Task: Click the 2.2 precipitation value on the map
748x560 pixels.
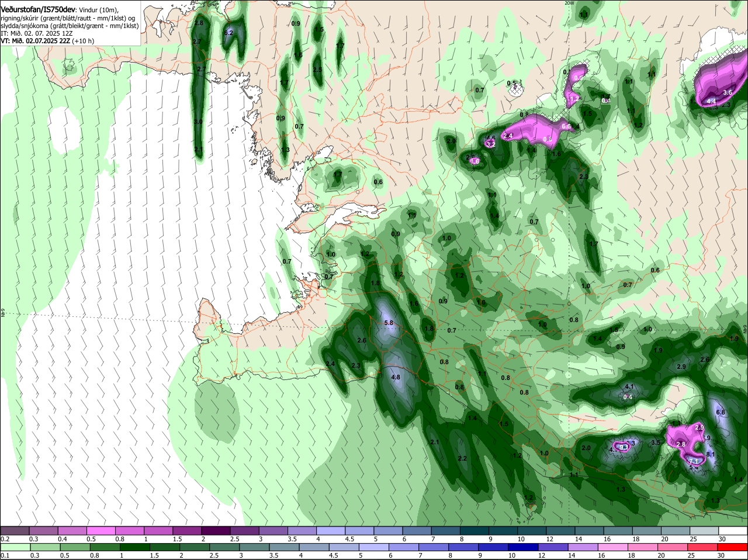Action: [462, 458]
